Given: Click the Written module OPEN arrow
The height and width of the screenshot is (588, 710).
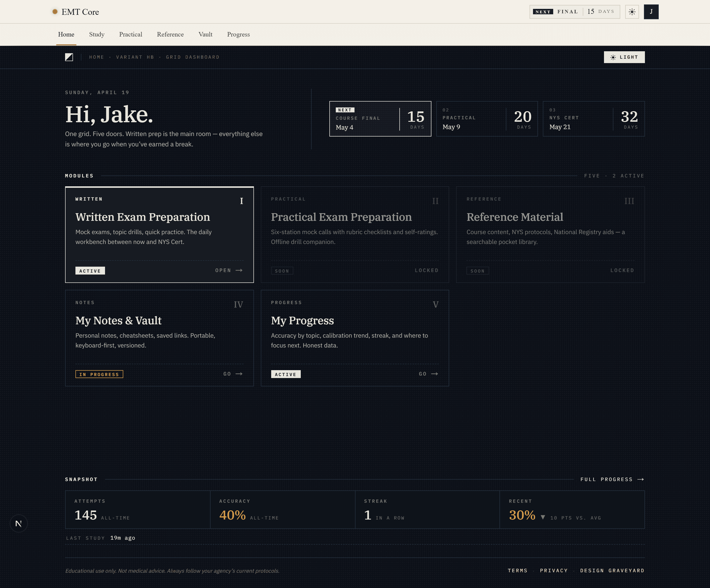Looking at the screenshot, I should pyautogui.click(x=239, y=270).
